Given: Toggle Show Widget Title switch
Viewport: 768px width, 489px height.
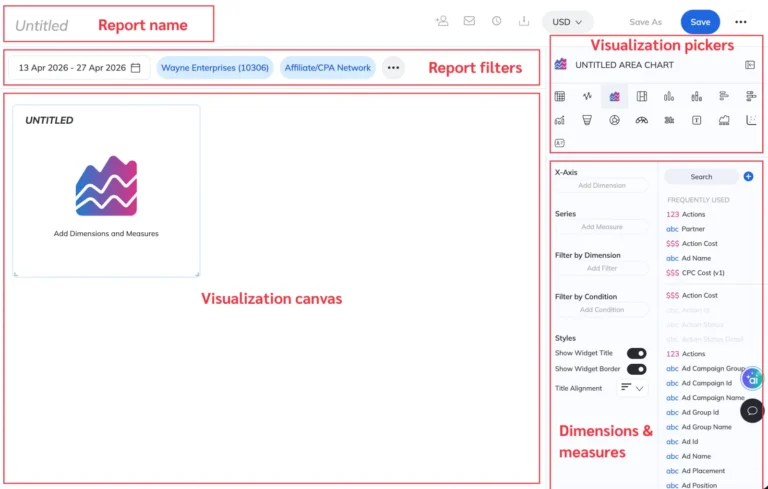Looking at the screenshot, I should pos(637,353).
